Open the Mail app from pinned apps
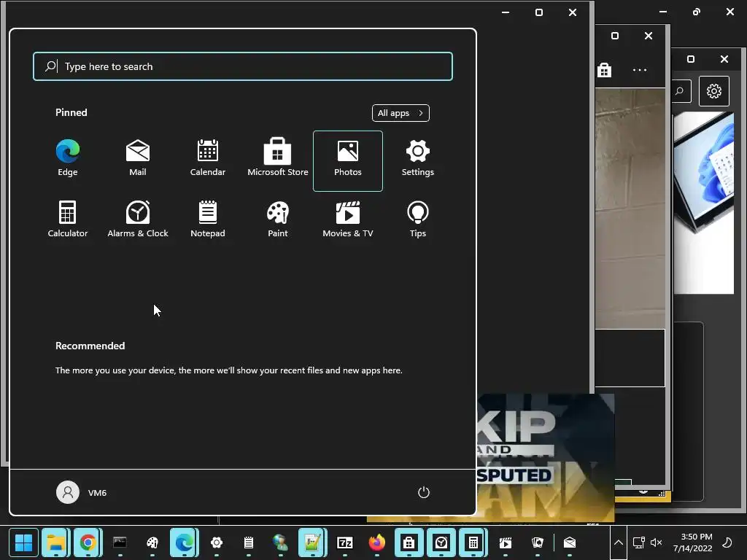The image size is (747, 560). tap(138, 158)
